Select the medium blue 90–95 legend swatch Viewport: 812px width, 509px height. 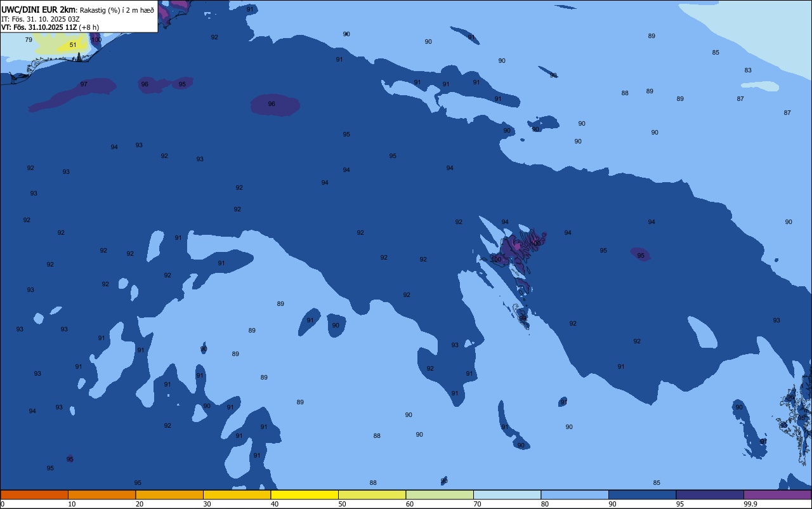(642, 494)
